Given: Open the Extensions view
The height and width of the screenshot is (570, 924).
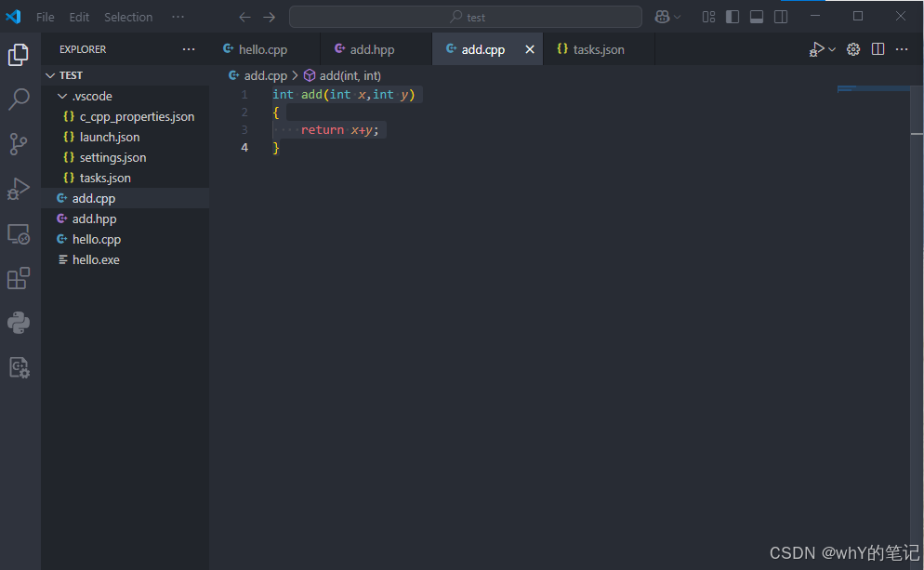Looking at the screenshot, I should click(19, 278).
